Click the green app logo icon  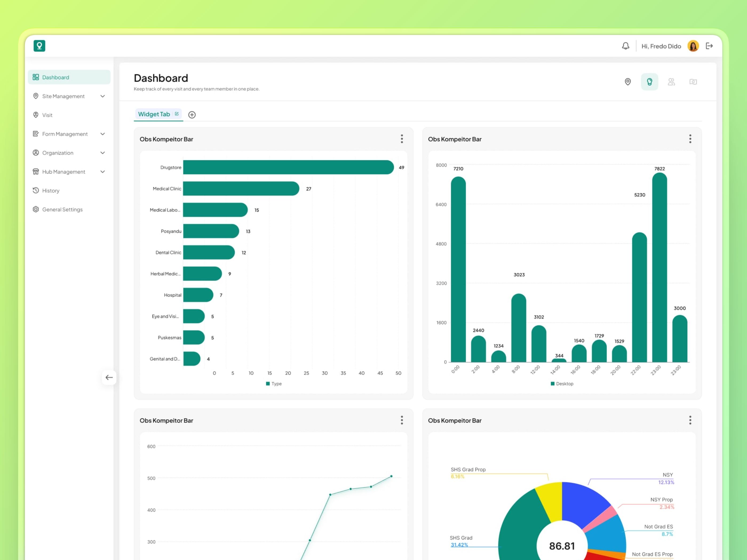coord(39,46)
